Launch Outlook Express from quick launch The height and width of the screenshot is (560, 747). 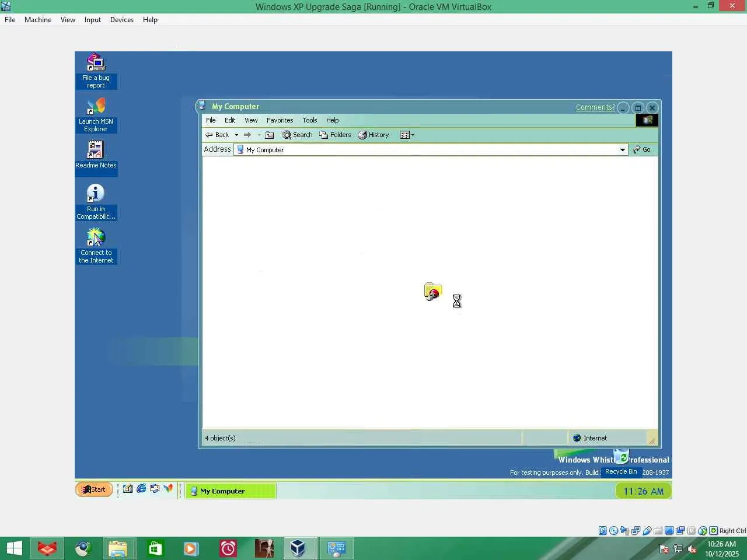pyautogui.click(x=155, y=489)
